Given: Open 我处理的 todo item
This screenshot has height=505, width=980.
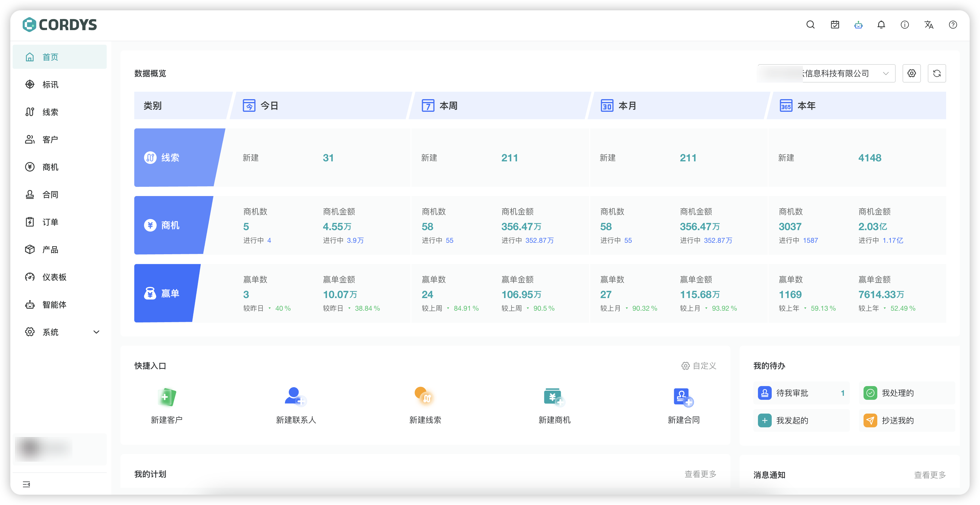Looking at the screenshot, I should 907,393.
